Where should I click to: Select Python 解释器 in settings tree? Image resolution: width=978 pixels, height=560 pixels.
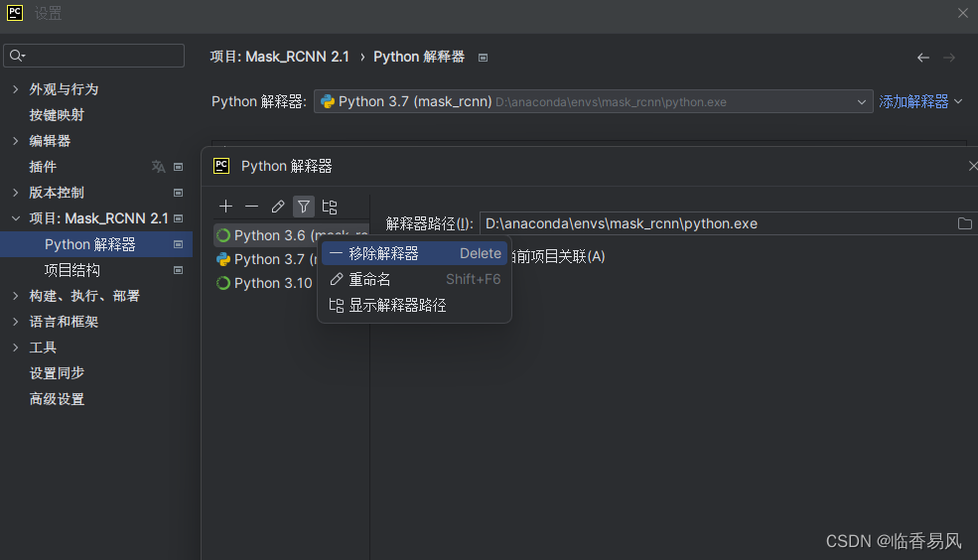coord(96,244)
